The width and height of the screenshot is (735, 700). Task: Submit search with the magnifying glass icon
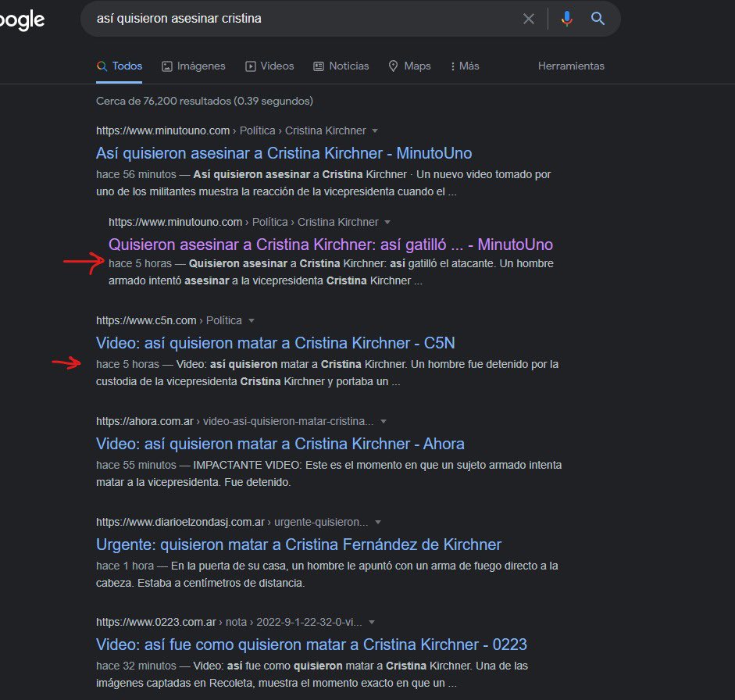pos(598,19)
